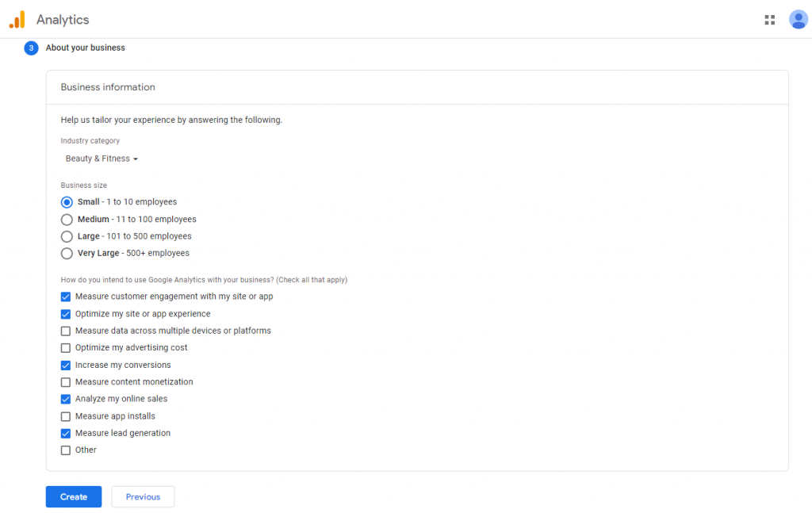812x513 pixels.
Task: Click the blue Create button
Action: tap(74, 497)
